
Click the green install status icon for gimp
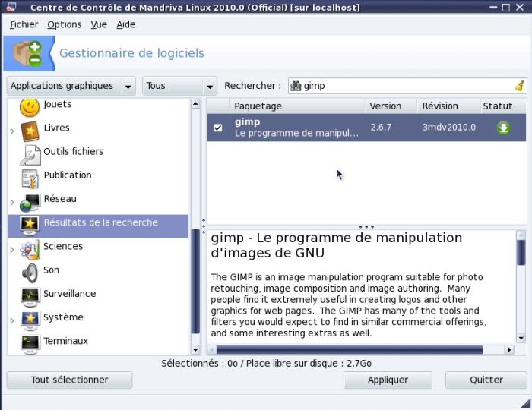pyautogui.click(x=503, y=128)
